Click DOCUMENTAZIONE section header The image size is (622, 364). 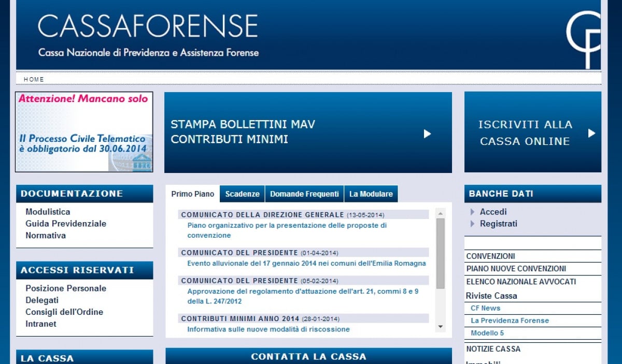(x=84, y=194)
